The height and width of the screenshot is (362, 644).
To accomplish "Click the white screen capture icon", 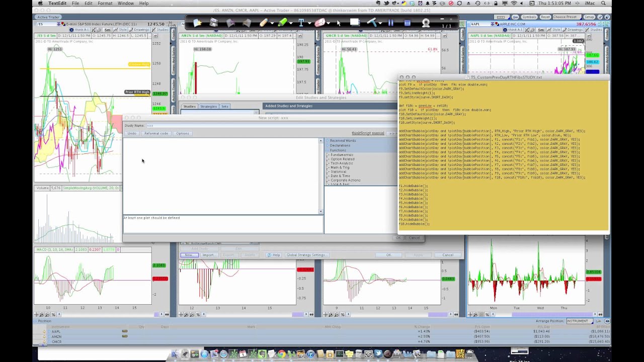I will (355, 22).
